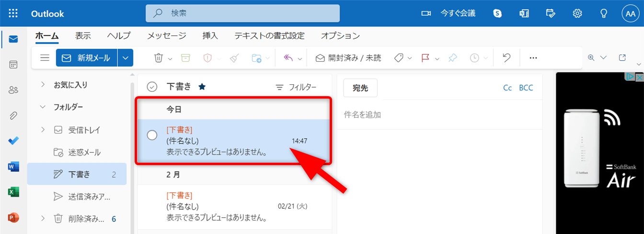
Task: Expand the 新規メール dropdown arrow
Action: 126,58
